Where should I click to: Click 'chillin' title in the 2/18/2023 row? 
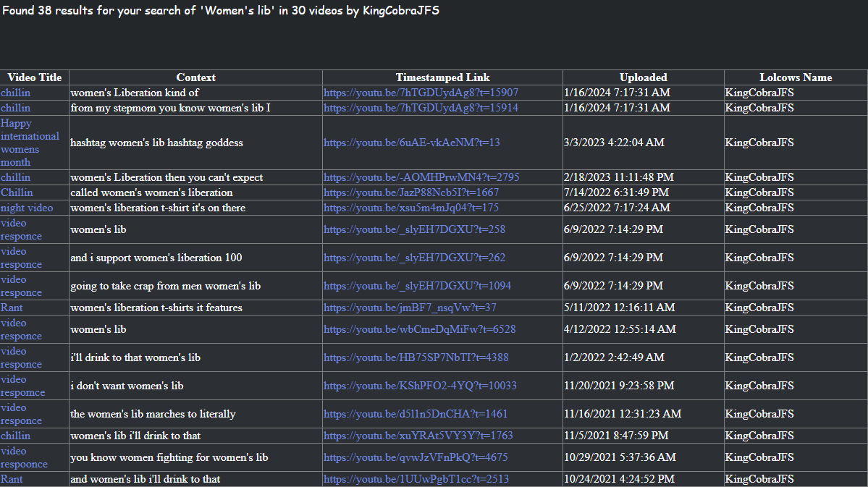[15, 177]
